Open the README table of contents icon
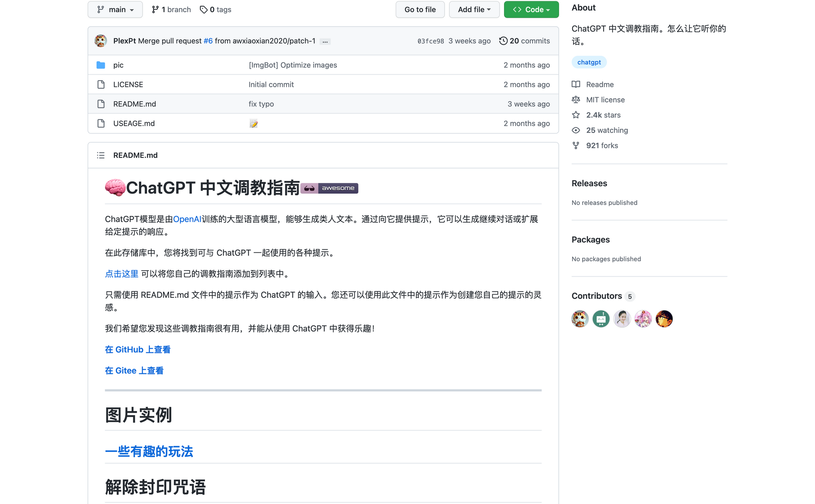The width and height of the screenshot is (815, 504). coord(101,155)
